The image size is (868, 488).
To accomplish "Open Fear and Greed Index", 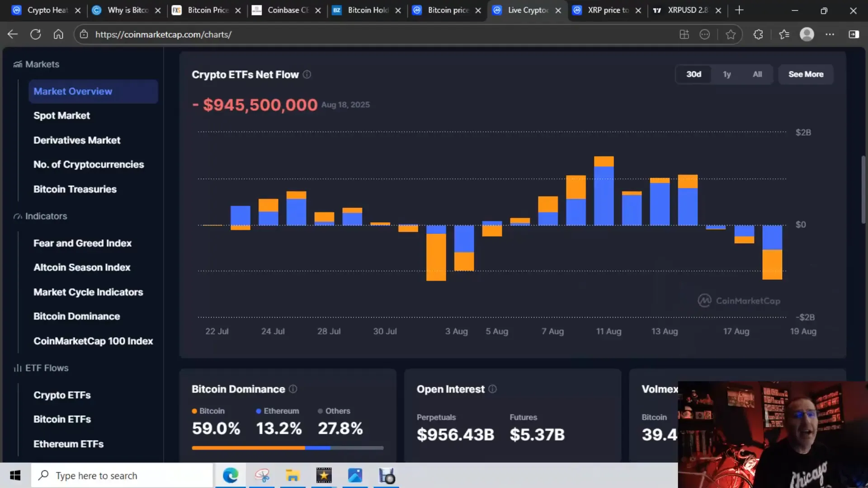I will coord(82,243).
